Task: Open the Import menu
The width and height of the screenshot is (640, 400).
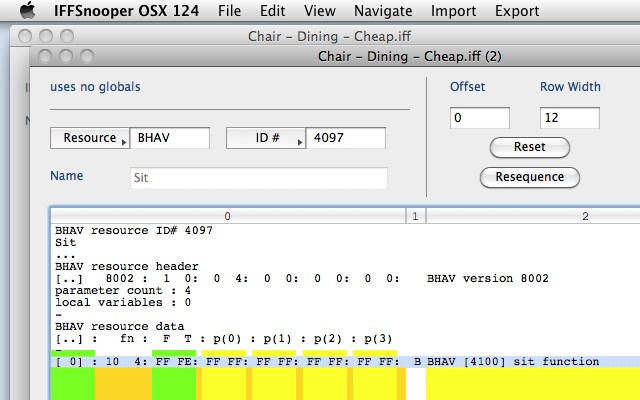Action: coord(453,12)
